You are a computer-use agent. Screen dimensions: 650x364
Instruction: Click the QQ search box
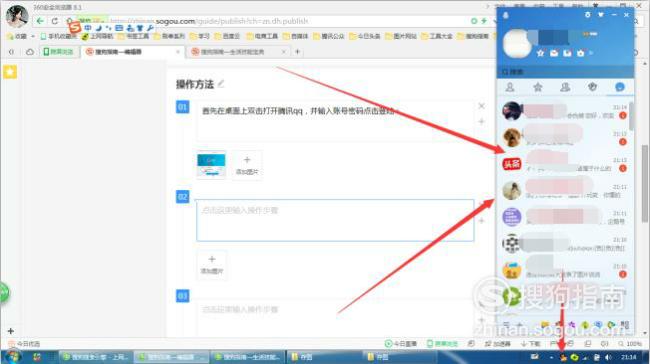[565, 72]
